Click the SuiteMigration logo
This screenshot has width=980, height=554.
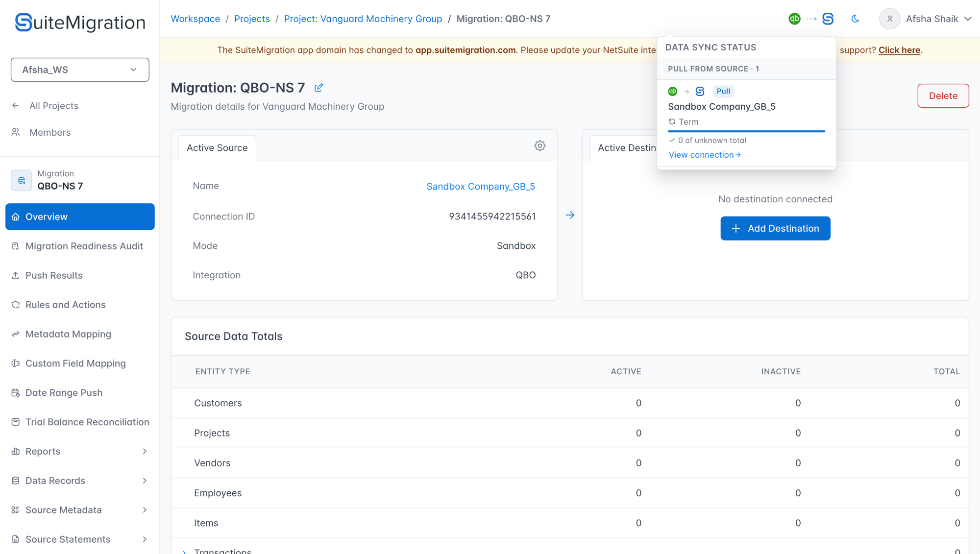click(x=80, y=23)
